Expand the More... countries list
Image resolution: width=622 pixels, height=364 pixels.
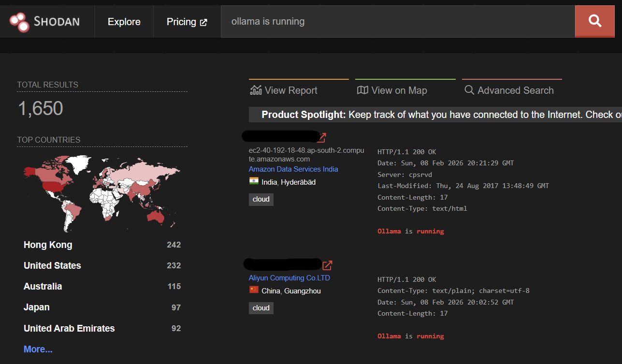(38, 349)
